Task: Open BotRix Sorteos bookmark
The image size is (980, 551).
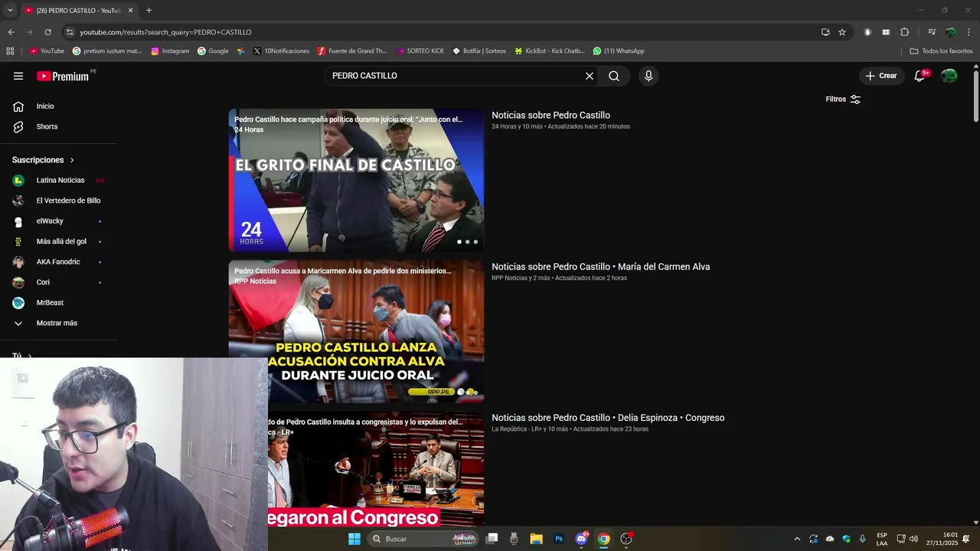Action: pyautogui.click(x=479, y=51)
